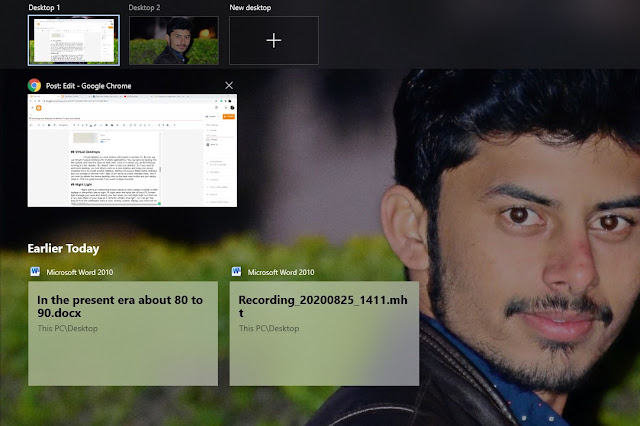
Task: Click the 'Desktop 2' label
Action: [x=144, y=7]
